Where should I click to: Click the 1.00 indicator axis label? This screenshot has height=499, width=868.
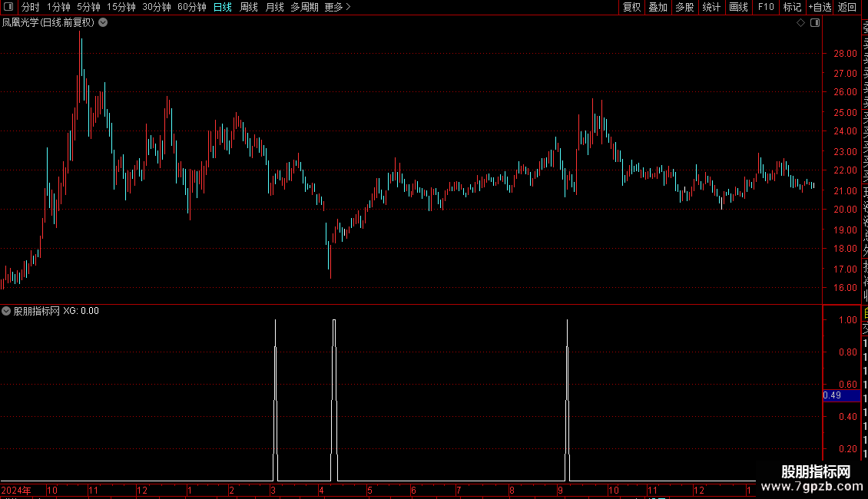848,320
